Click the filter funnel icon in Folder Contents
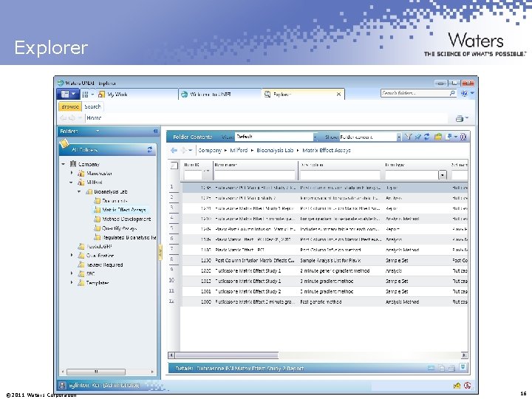The width and height of the screenshot is (532, 399). point(409,137)
